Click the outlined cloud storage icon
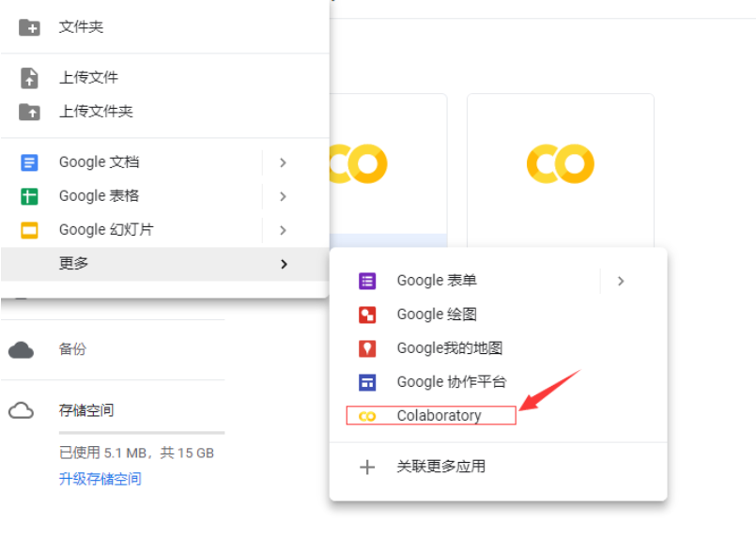 [x=22, y=410]
